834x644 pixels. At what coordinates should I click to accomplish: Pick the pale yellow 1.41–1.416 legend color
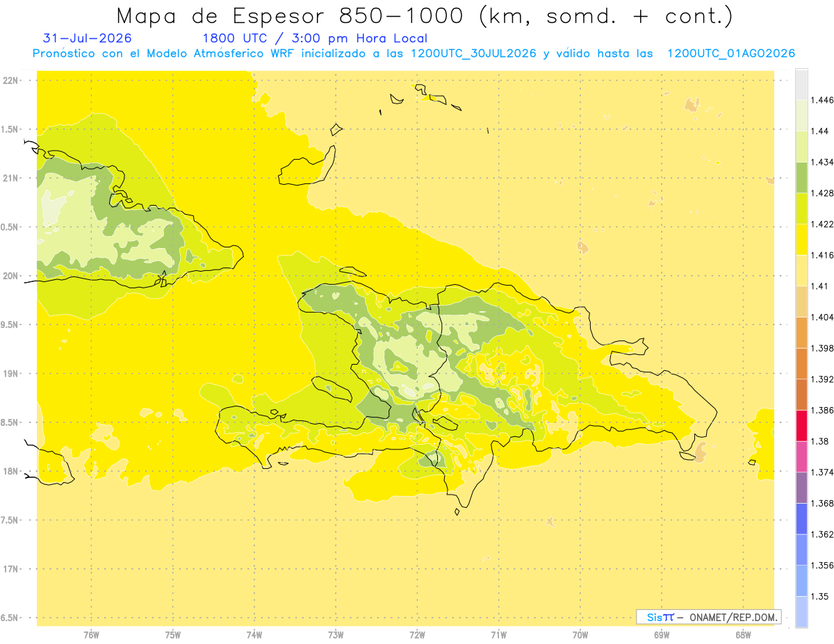tap(801, 270)
